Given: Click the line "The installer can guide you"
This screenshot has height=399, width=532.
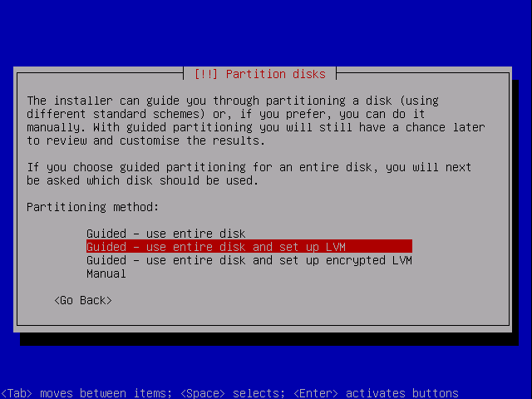Looking at the screenshot, I should tap(233, 101).
